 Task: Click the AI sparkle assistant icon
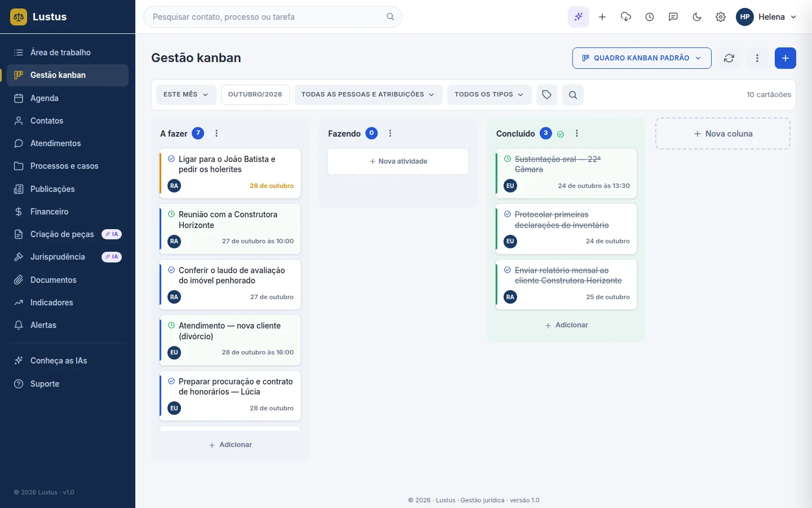click(x=579, y=17)
